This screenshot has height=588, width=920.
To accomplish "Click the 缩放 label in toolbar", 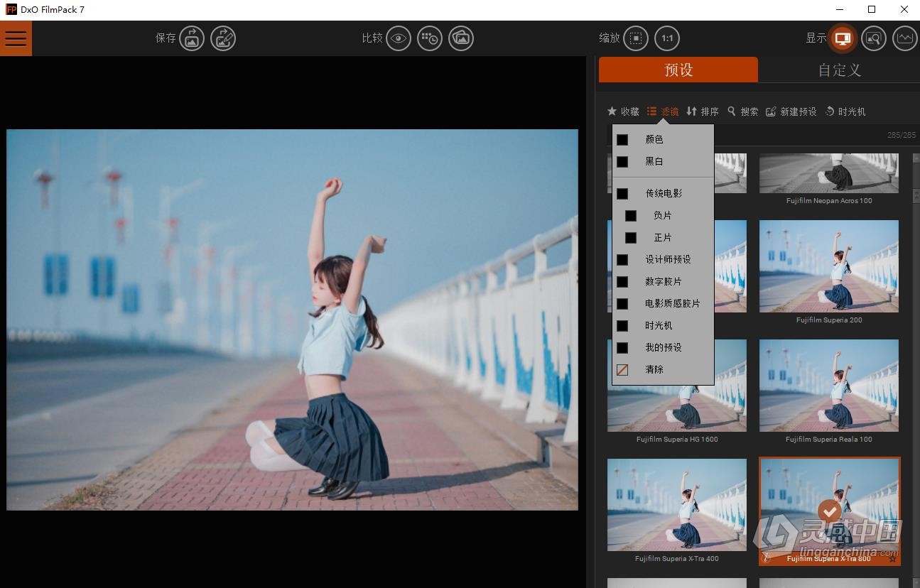I will pos(610,38).
